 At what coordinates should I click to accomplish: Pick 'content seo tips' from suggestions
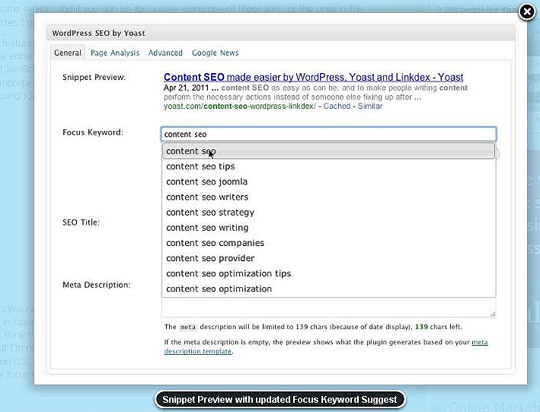tap(329, 166)
